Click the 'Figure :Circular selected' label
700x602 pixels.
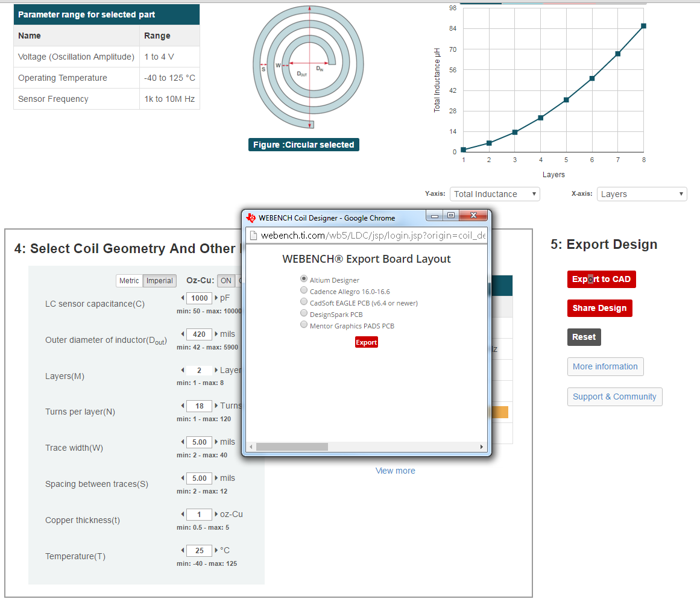[303, 145]
